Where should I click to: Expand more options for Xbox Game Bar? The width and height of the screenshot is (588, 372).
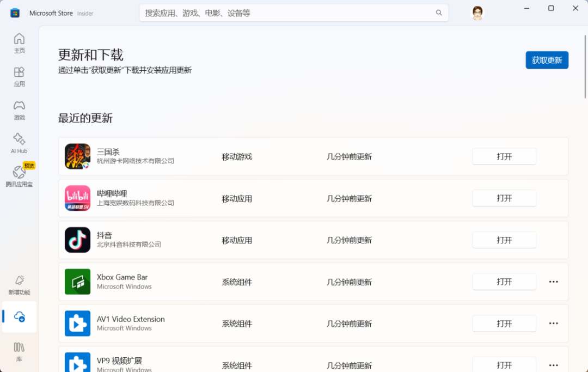(x=554, y=282)
